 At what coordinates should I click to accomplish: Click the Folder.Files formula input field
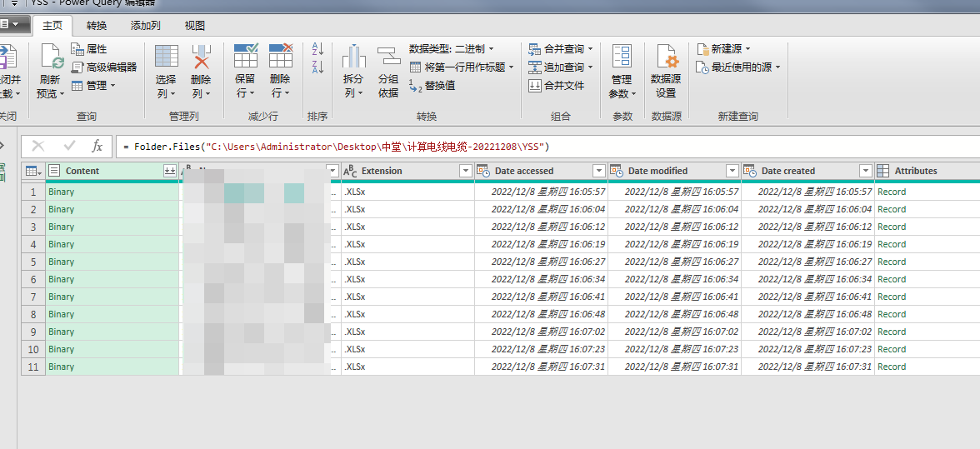click(547, 147)
